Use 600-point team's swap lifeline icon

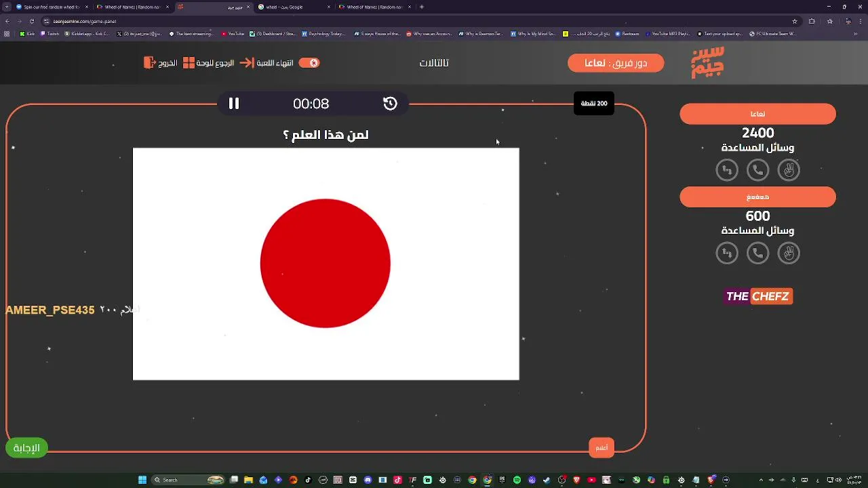[727, 253]
